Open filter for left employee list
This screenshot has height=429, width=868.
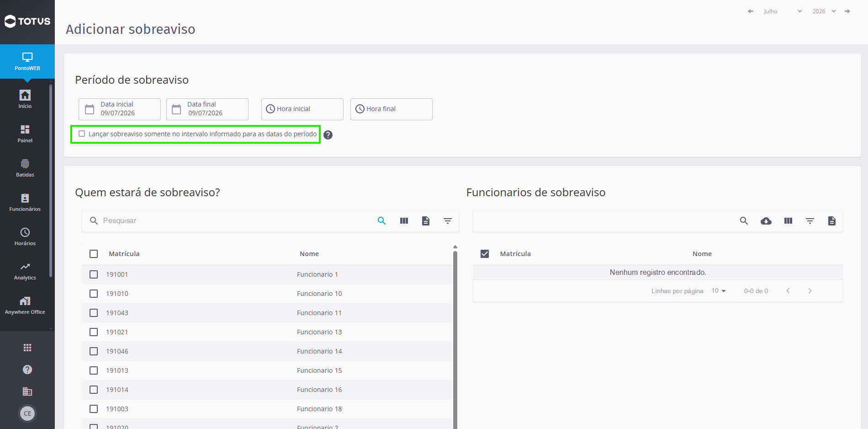coord(448,221)
